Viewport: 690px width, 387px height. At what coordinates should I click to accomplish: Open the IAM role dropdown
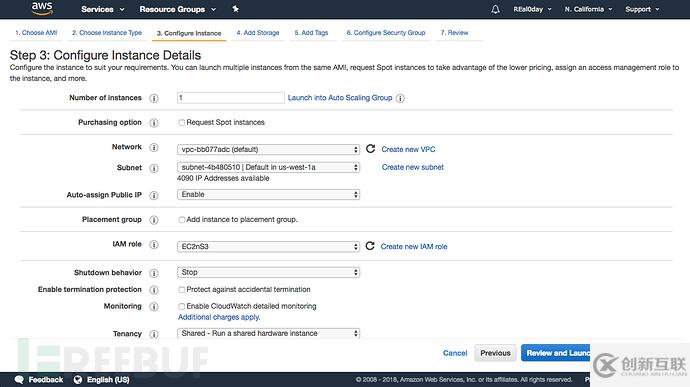coord(268,247)
